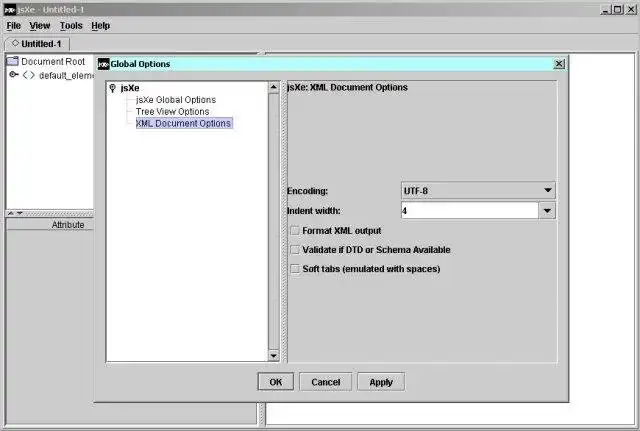Click the jsXe: XML Document Options heading
The width and height of the screenshot is (640, 431).
pos(347,87)
